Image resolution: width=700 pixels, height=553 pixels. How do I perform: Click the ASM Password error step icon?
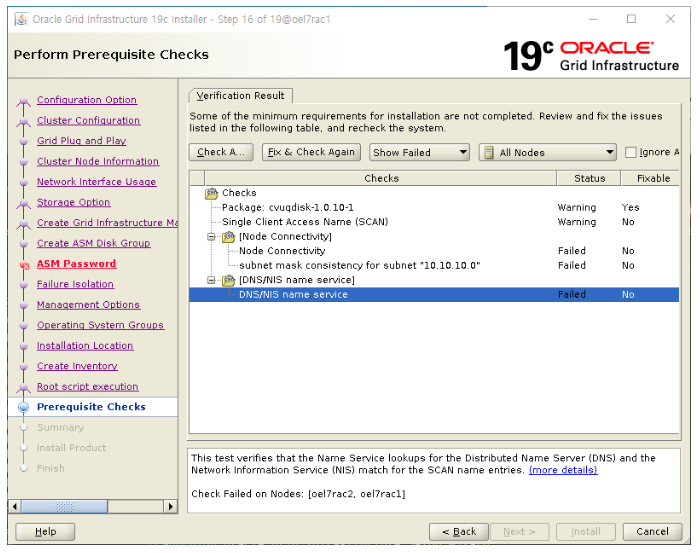pos(25,266)
